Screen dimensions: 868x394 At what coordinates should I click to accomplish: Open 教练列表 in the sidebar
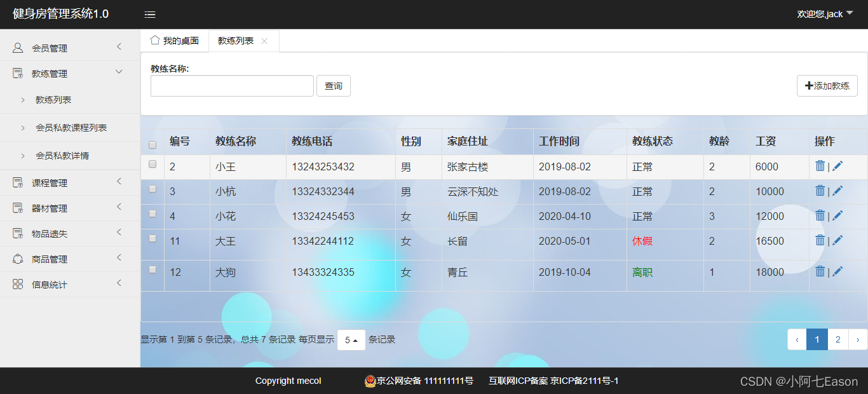(x=53, y=100)
